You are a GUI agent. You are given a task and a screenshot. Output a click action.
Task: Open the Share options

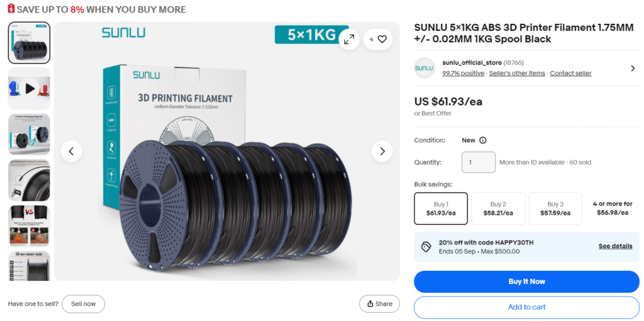pyautogui.click(x=379, y=304)
